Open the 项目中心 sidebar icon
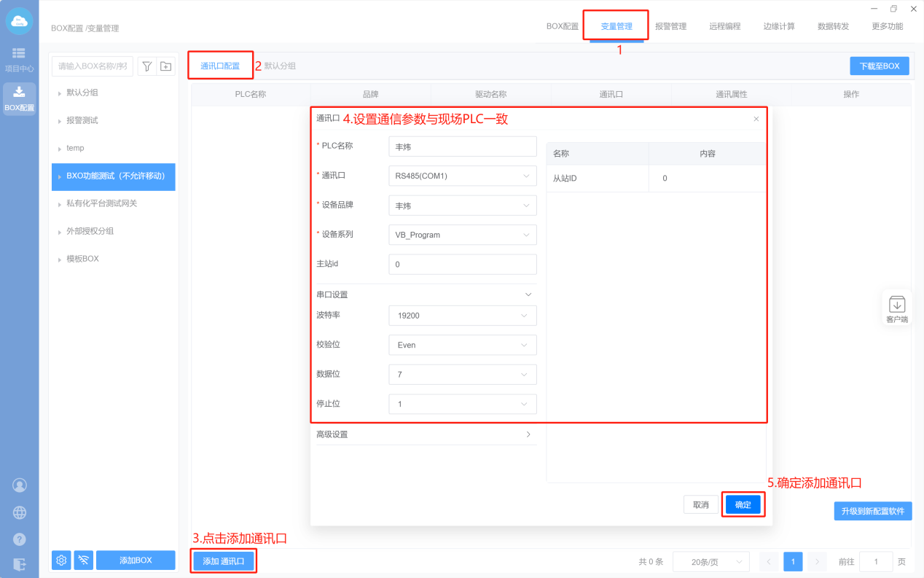This screenshot has width=924, height=578. [19, 59]
